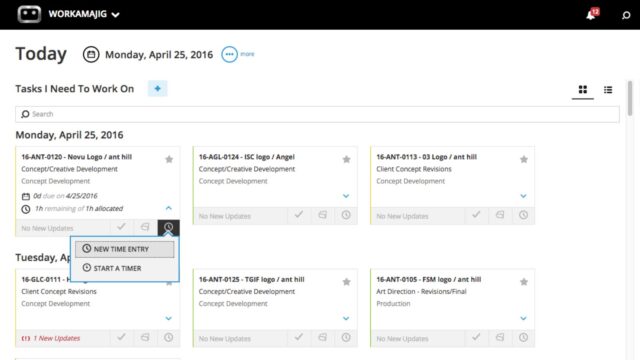Expand details on 03 Logo card
The height and width of the screenshot is (360, 640).
coord(523,196)
